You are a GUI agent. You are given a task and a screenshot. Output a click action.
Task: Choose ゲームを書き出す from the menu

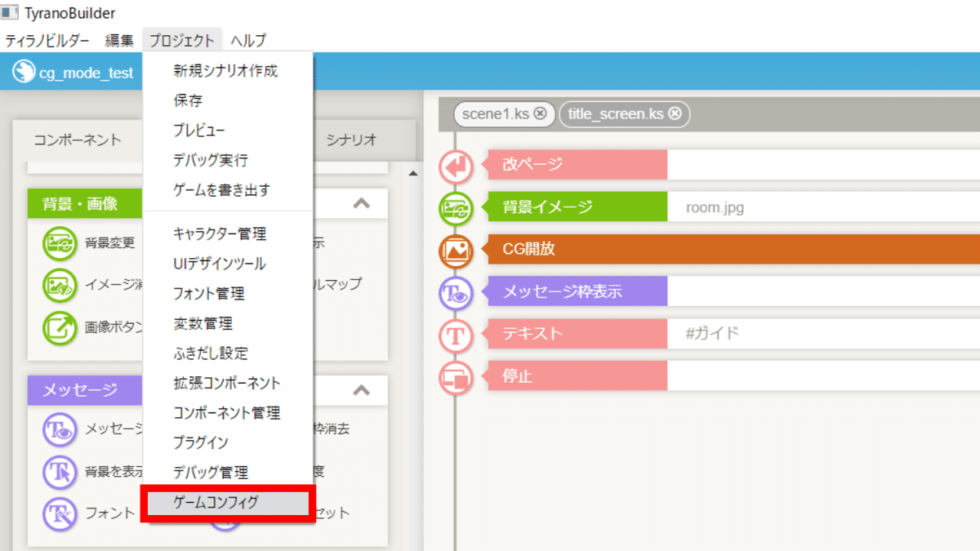(228, 189)
